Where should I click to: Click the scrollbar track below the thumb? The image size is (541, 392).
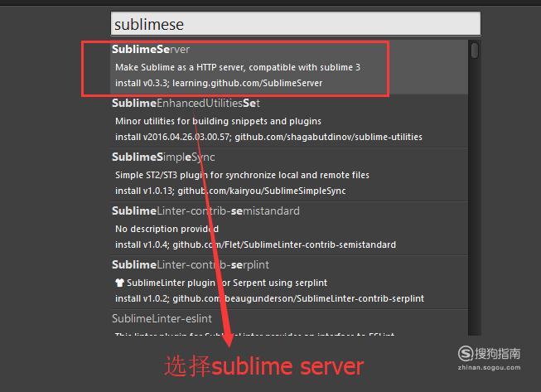point(475,196)
